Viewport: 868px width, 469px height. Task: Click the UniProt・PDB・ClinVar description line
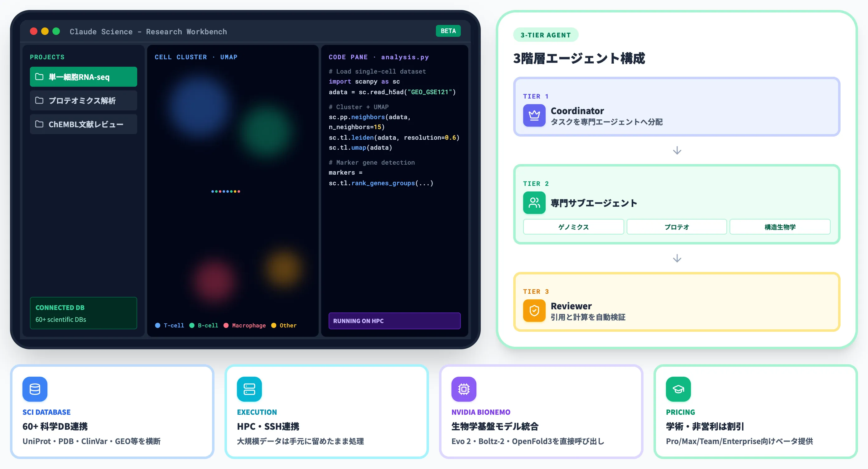pyautogui.click(x=91, y=441)
